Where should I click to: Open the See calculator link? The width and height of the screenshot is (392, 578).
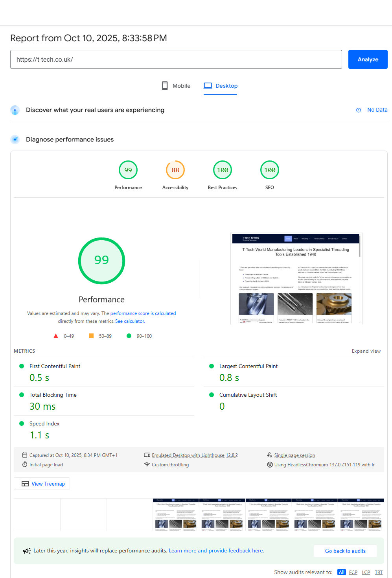[130, 321]
